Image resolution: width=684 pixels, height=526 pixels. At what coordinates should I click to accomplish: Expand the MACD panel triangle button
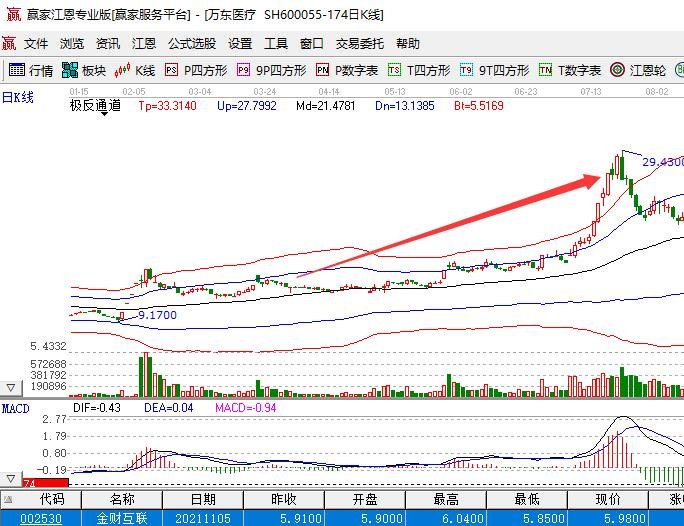[10, 478]
